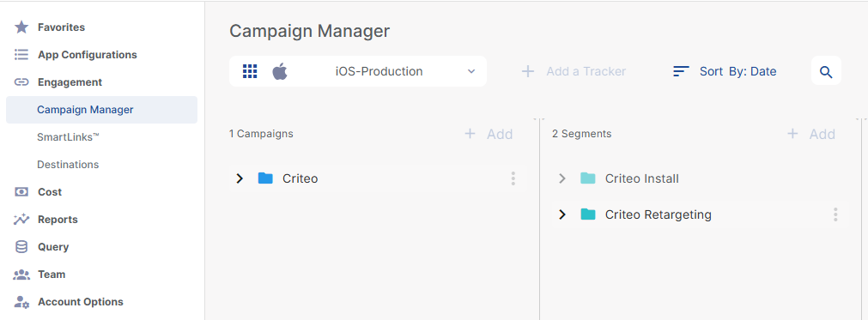Click the sort lines icon
The height and width of the screenshot is (320, 868).
pos(681,71)
